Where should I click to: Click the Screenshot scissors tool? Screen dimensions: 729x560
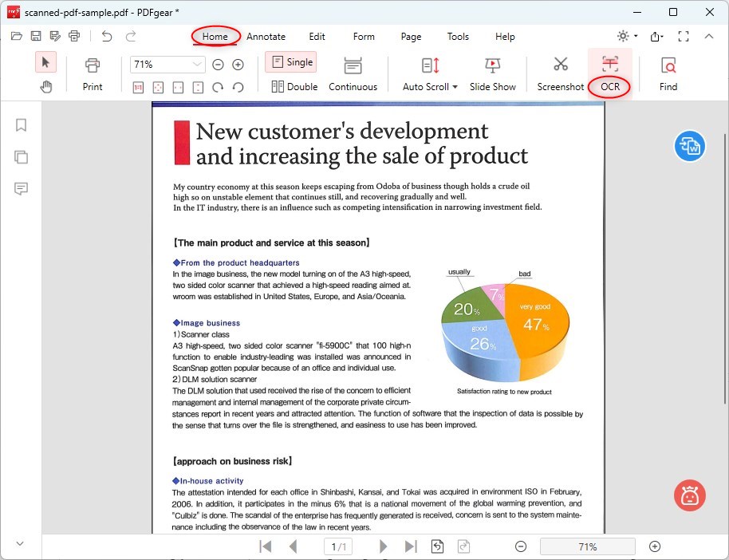pyautogui.click(x=560, y=73)
